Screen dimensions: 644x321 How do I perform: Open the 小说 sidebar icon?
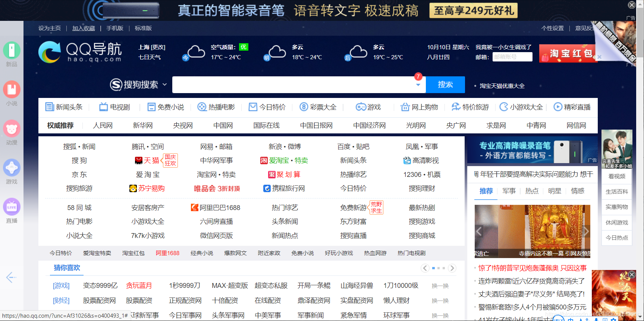pyautogui.click(x=12, y=89)
